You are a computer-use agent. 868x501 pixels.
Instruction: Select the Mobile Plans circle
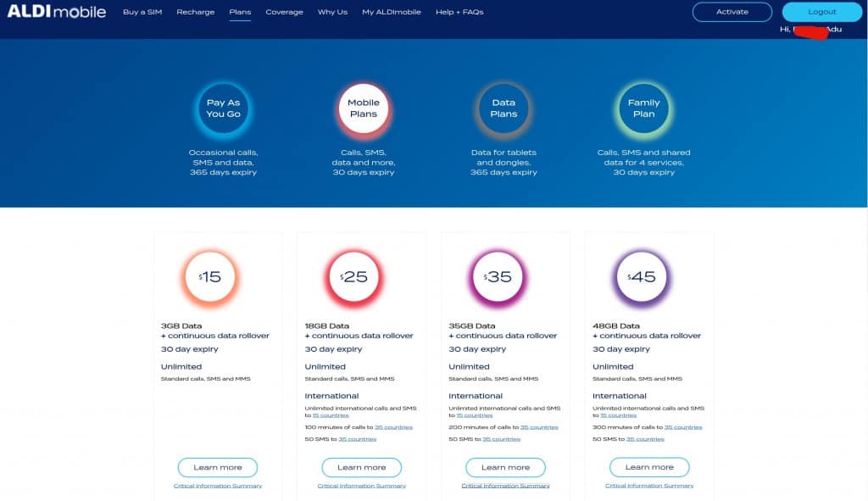click(x=363, y=109)
